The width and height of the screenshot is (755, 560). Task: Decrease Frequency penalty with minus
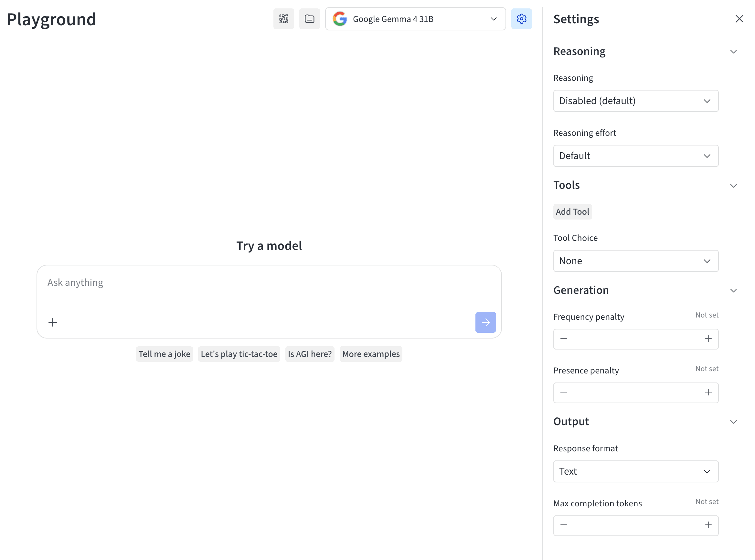[564, 339]
